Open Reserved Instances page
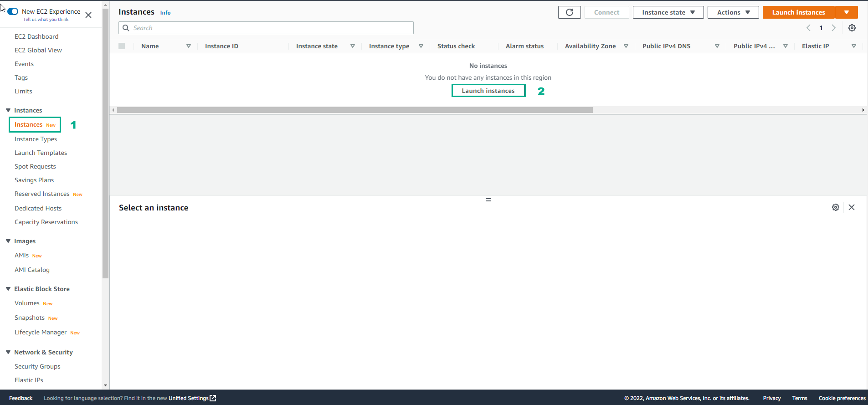 pos(42,194)
